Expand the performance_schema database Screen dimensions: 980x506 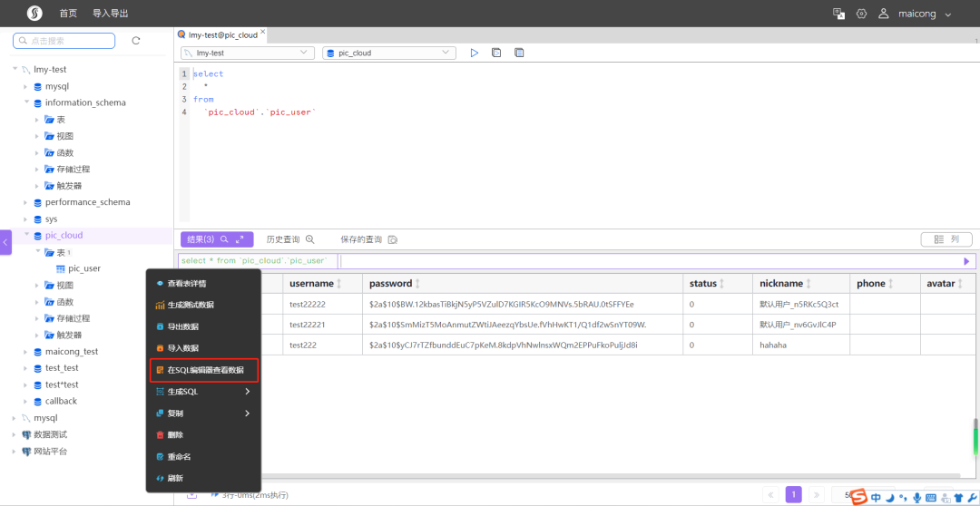pyautogui.click(x=25, y=202)
